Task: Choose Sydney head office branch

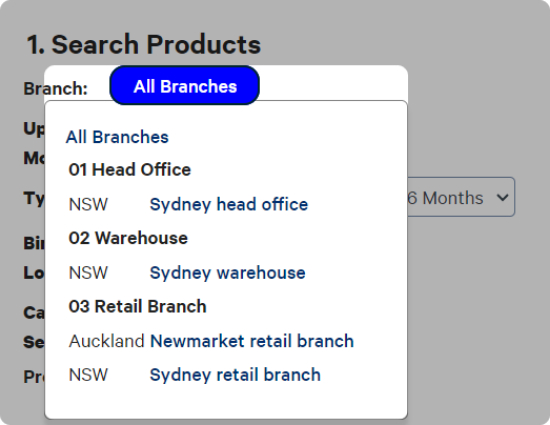Action: tap(229, 204)
